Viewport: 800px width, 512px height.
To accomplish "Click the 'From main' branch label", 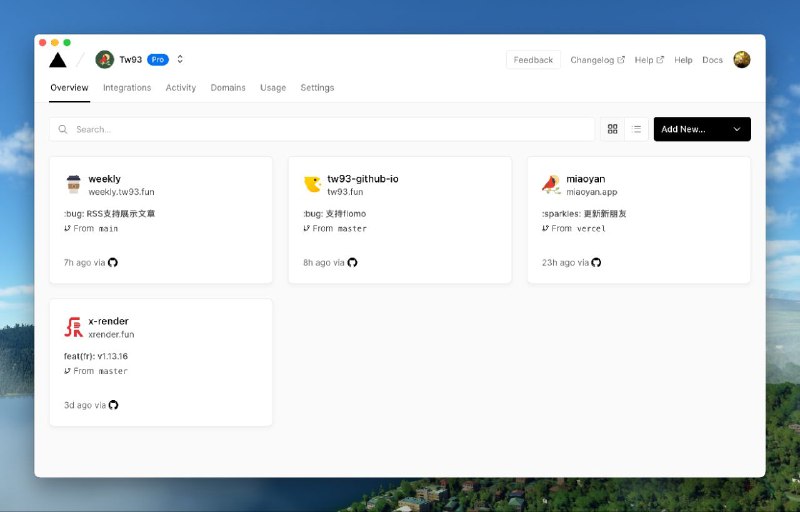I will 96,228.
